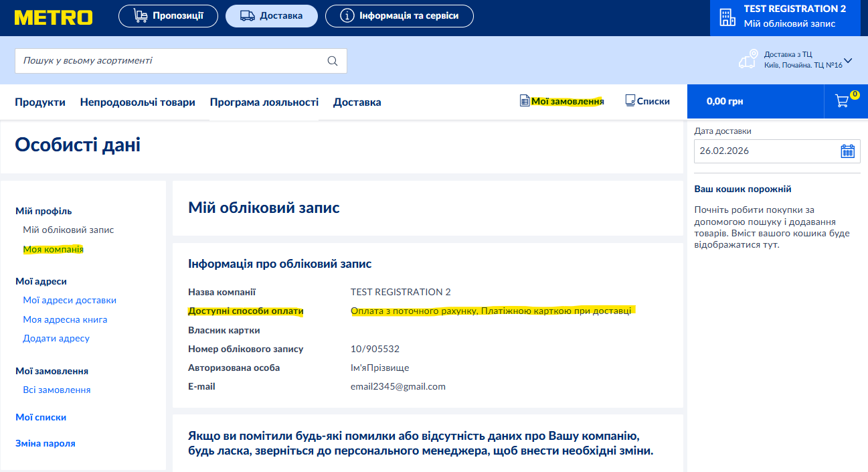Expand the delivery store chevron dropdown
The image size is (868, 472).
848,60
